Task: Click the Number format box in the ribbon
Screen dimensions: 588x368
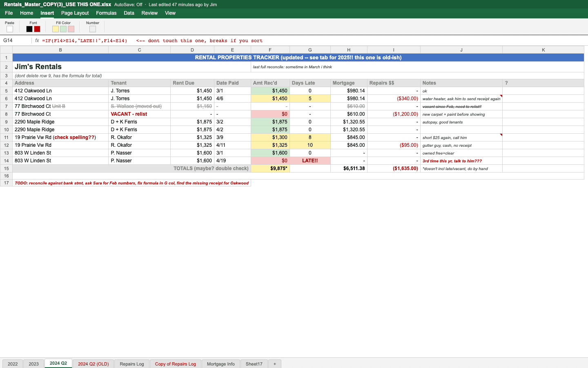Action: [93, 29]
